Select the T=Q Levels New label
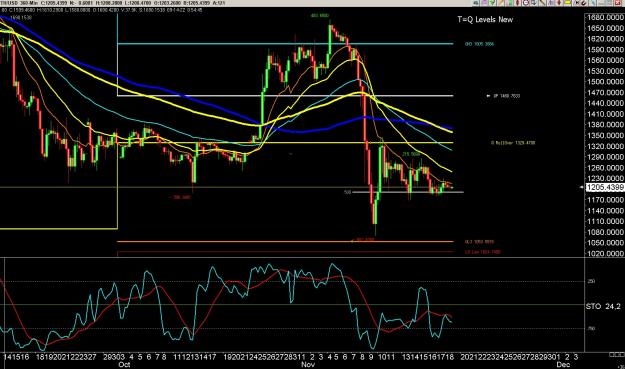This screenshot has width=625, height=369. click(x=485, y=19)
